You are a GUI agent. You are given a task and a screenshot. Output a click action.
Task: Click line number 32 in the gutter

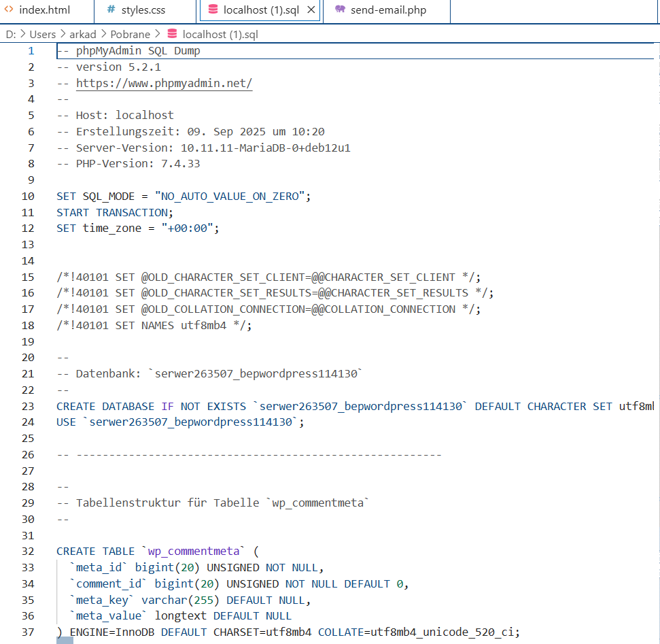point(28,552)
